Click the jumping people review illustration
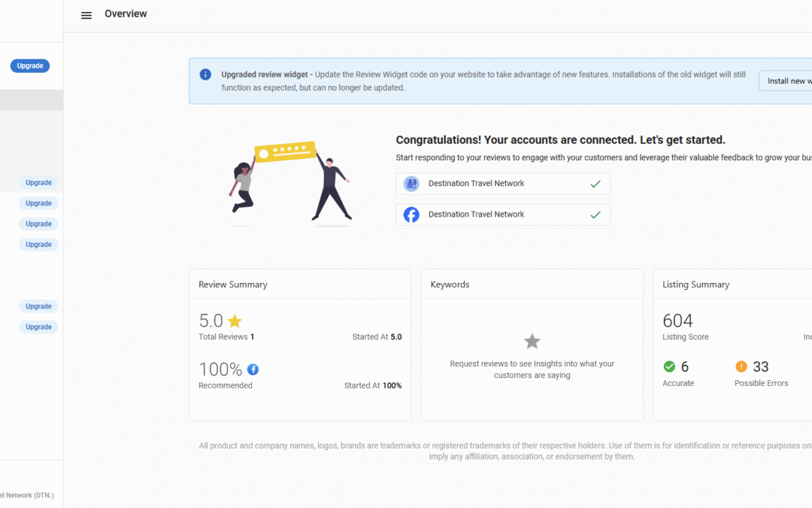Viewport: 812px width, 508px height. pos(289,184)
